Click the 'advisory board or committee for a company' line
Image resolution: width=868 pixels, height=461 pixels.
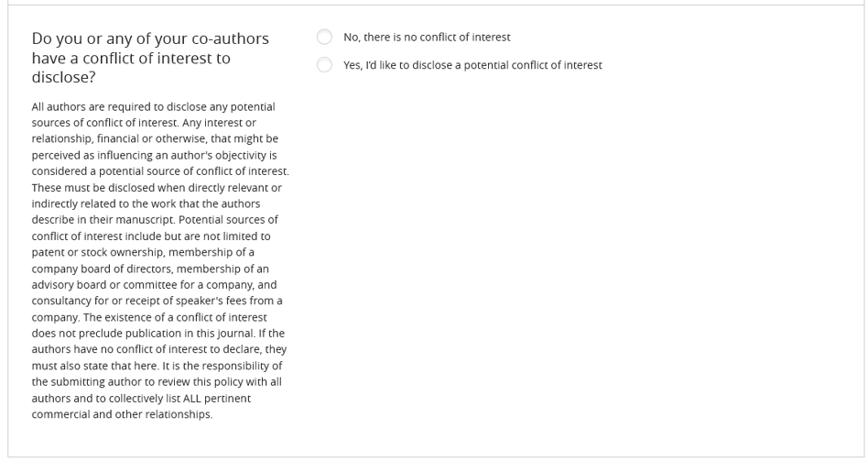154,285
